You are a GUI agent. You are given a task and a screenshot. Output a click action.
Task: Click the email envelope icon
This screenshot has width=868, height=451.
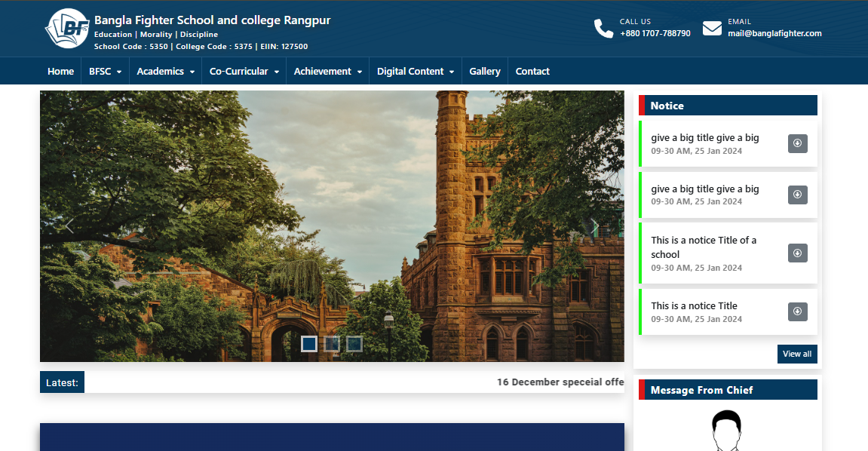(x=712, y=29)
